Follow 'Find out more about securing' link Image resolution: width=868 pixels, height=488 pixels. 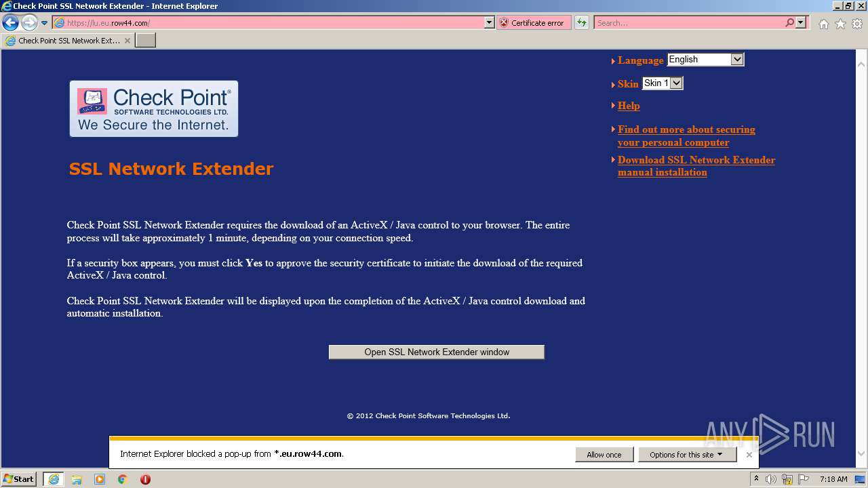[x=686, y=136]
